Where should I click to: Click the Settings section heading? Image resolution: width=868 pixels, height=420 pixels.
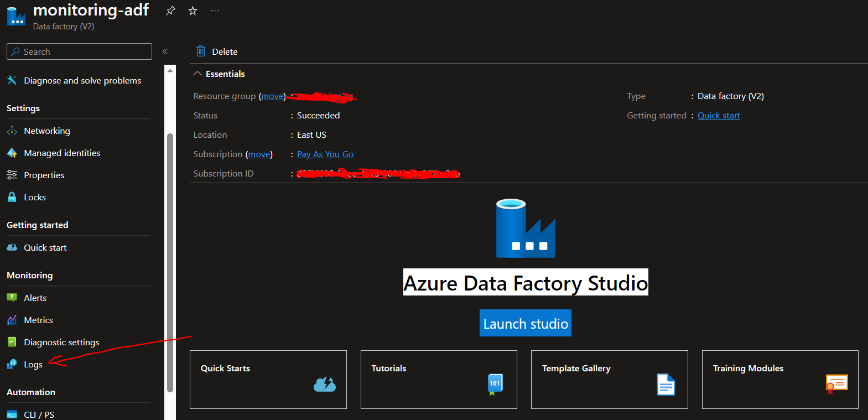(x=23, y=108)
